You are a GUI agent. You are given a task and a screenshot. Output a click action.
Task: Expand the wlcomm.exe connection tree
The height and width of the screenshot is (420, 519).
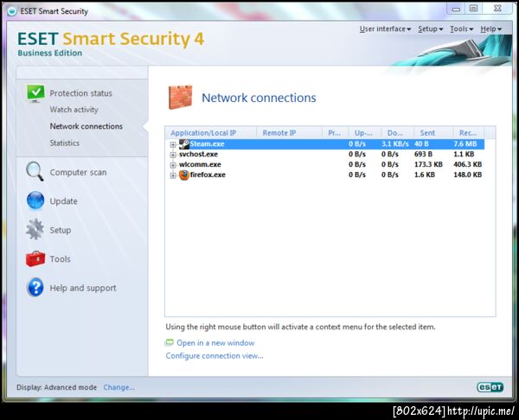tap(173, 165)
